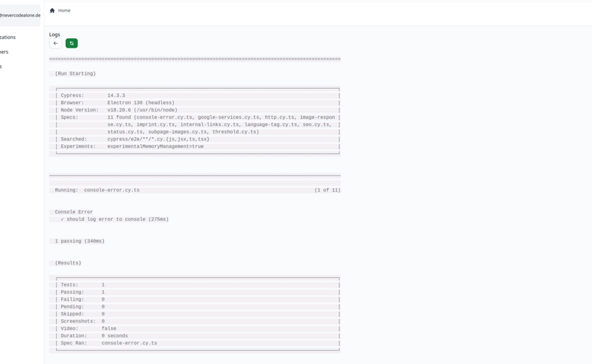Viewport: 592px width, 364px height.
Task: Open the Organizations sidebar item
Action: pyautogui.click(x=8, y=37)
